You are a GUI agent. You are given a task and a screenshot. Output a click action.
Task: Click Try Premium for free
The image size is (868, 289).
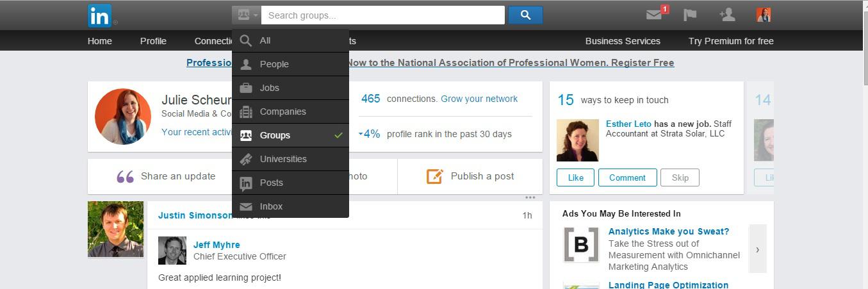point(731,41)
